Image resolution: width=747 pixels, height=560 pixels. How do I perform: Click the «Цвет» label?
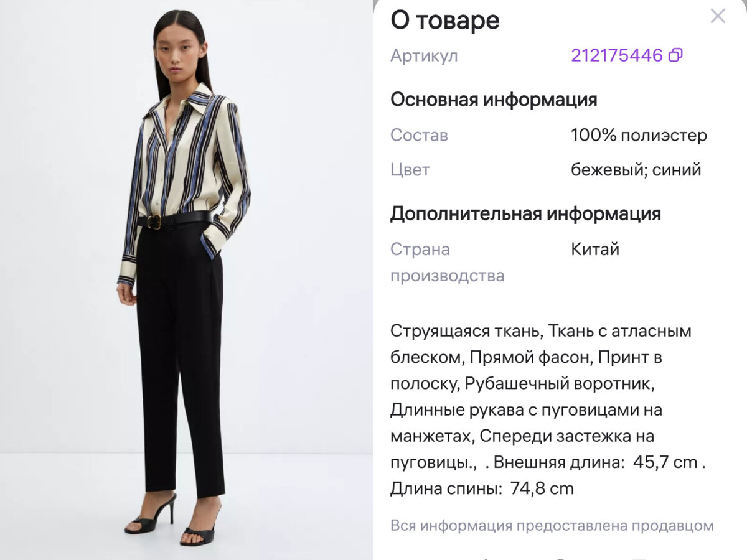tap(410, 170)
